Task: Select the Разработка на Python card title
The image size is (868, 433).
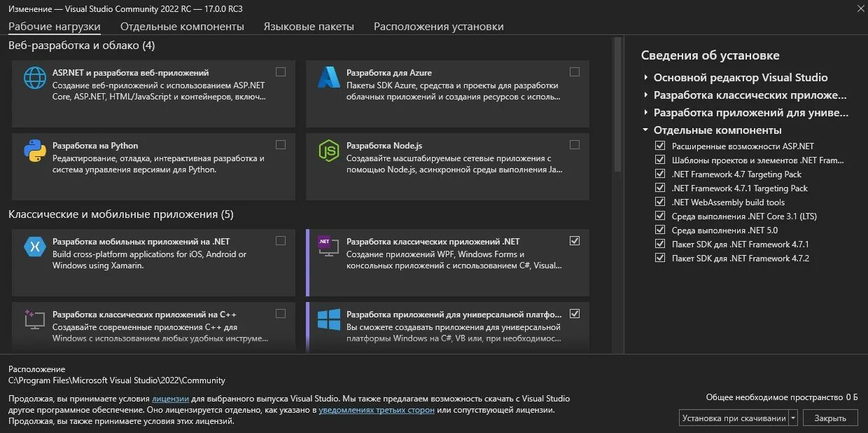Action: click(95, 146)
